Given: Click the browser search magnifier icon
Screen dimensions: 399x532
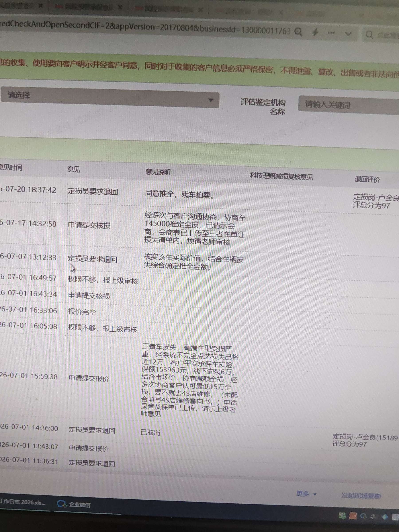Looking at the screenshot, I should tap(369, 35).
